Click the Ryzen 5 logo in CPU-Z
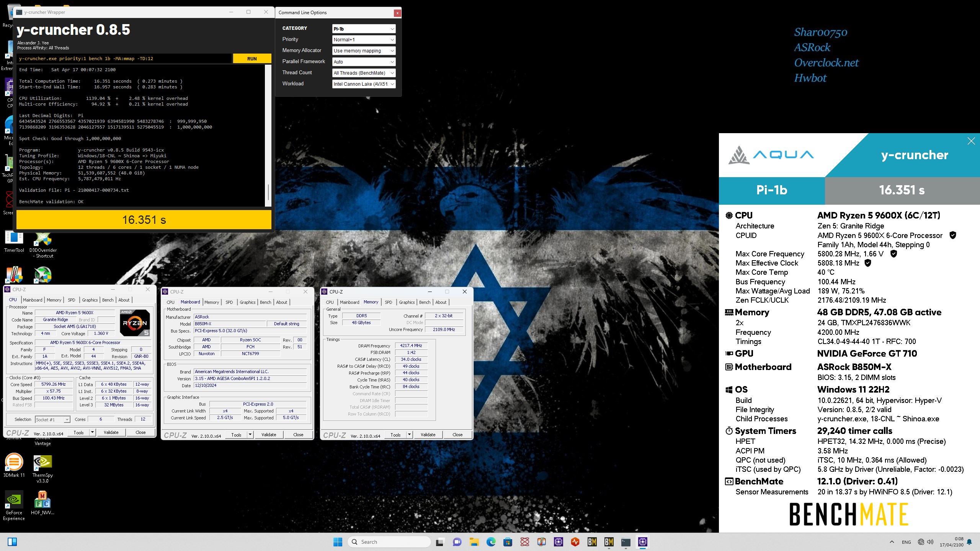The image size is (980, 551). pos(135,323)
